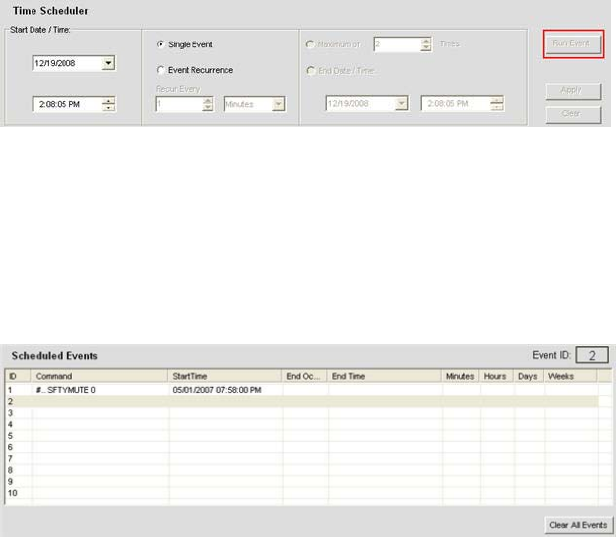Open the End Date dropdown

coord(401,103)
